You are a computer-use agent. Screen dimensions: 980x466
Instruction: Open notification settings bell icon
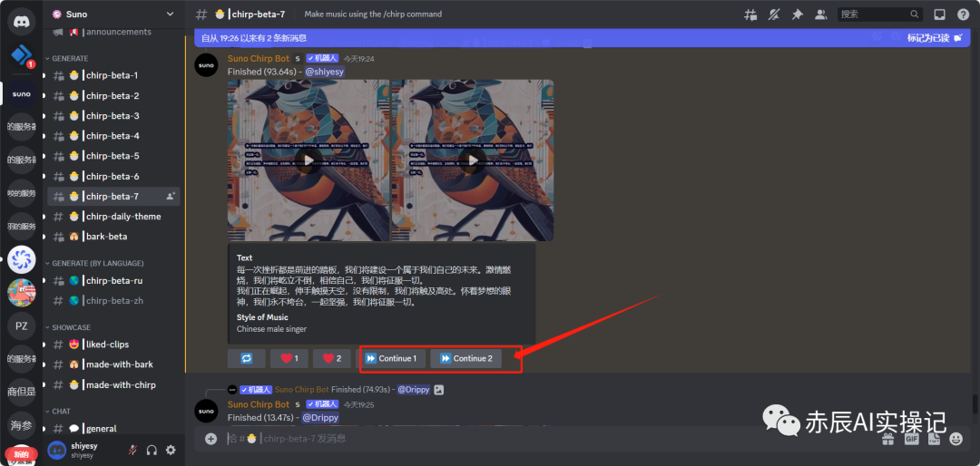774,14
